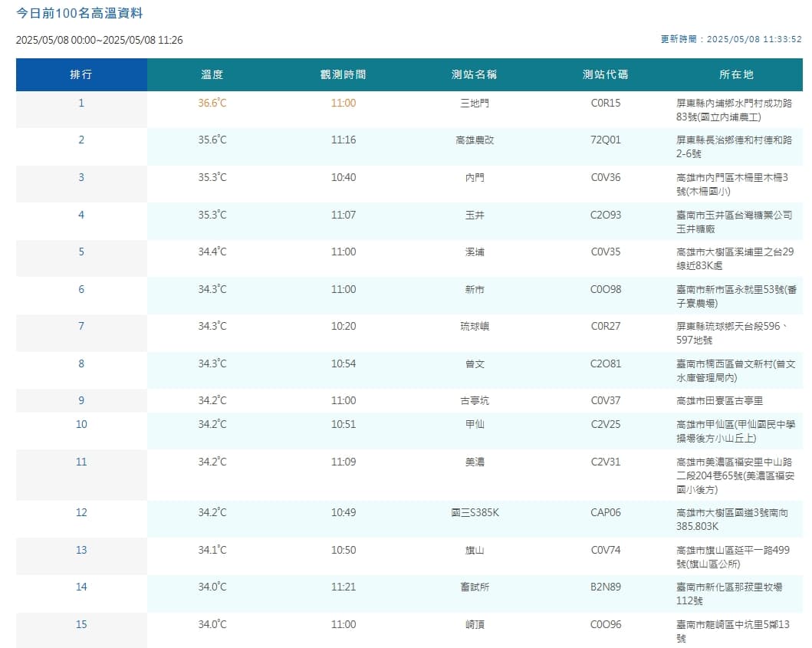Select the page title 今日前100名高溫資料
This screenshot has width=812, height=648.
point(79,13)
